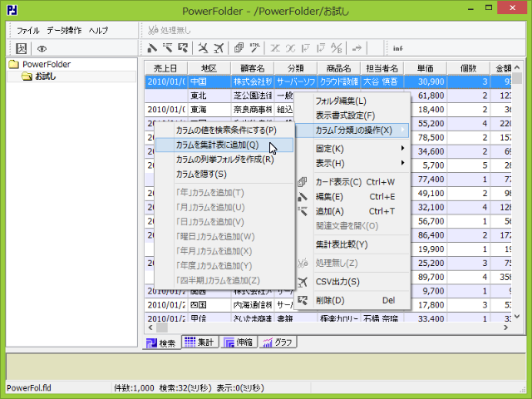Screen dimensions: 532x399
Task: Click the horizontal scrollbar right arrow
Action: pos(506,328)
